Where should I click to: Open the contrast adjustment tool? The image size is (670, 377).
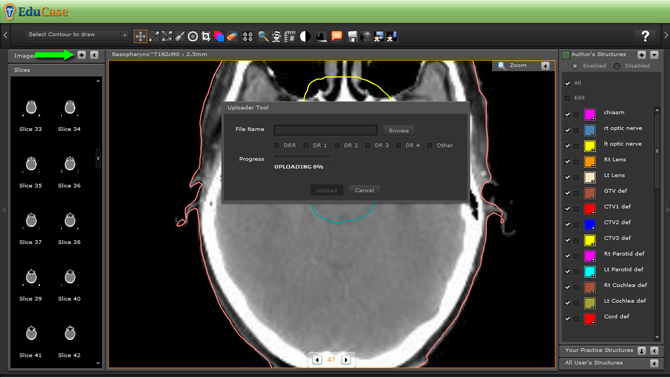305,36
